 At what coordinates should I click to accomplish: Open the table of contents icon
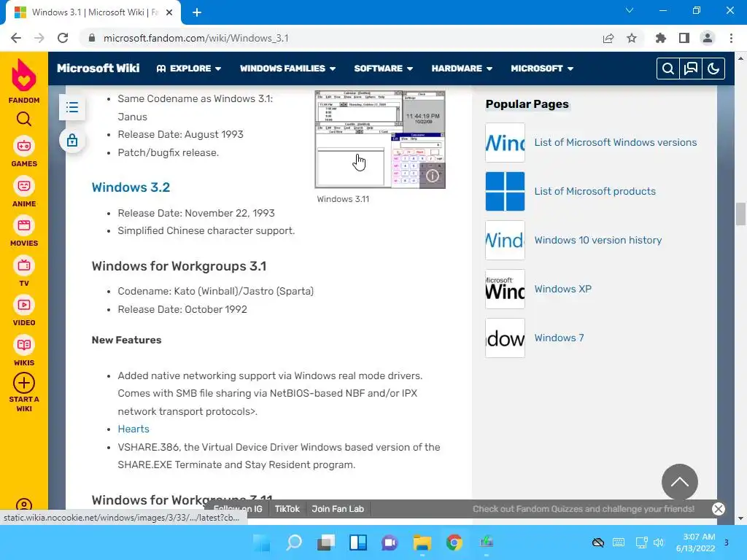point(72,107)
